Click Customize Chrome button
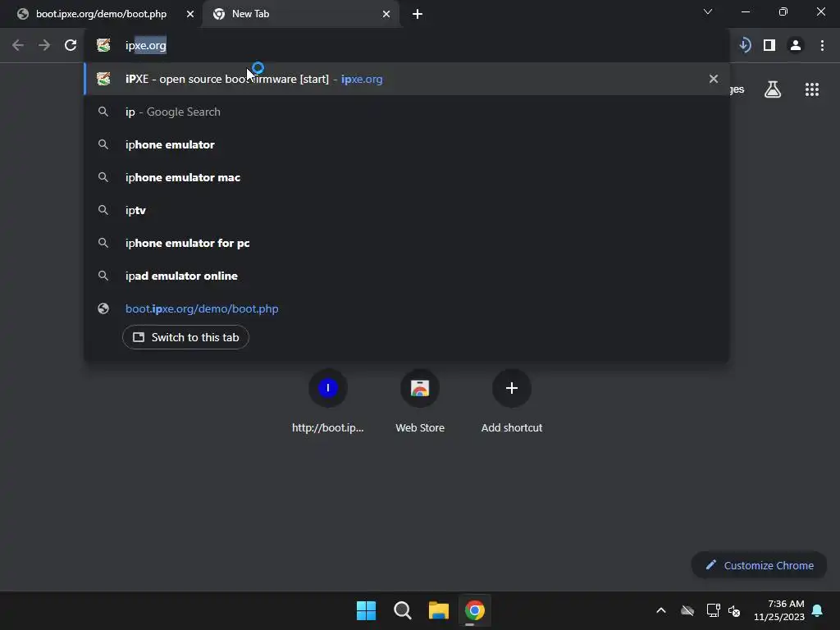Image resolution: width=840 pixels, height=630 pixels. [x=759, y=565]
